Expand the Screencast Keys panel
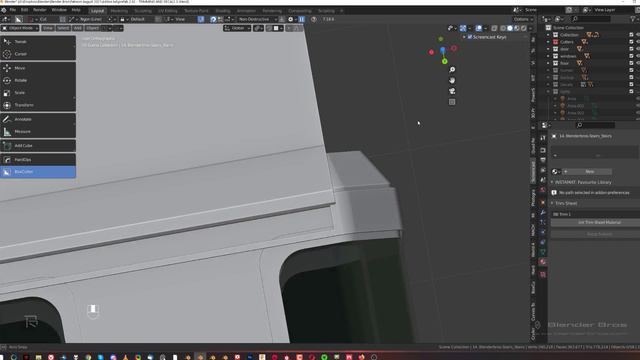Image resolution: width=640 pixels, height=360 pixels. [x=464, y=37]
